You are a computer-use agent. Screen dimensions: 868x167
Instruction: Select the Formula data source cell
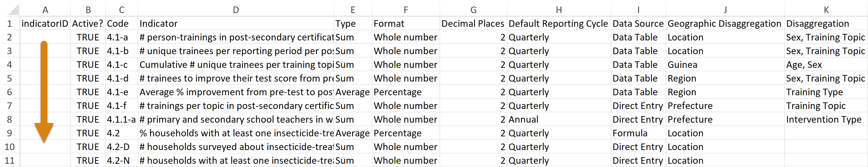point(638,133)
